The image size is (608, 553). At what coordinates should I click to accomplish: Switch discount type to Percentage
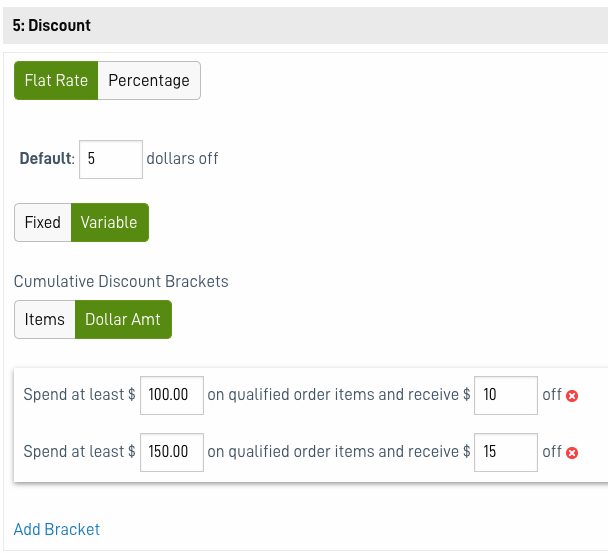pyautogui.click(x=149, y=81)
